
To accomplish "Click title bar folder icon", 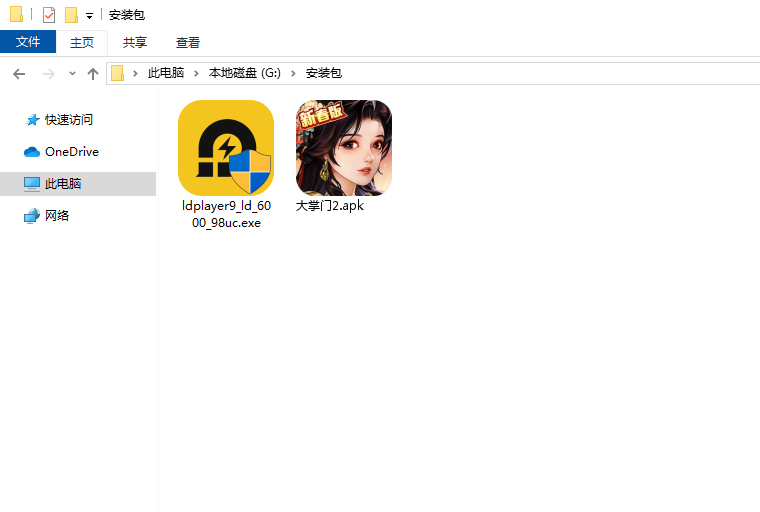I will click(x=16, y=15).
